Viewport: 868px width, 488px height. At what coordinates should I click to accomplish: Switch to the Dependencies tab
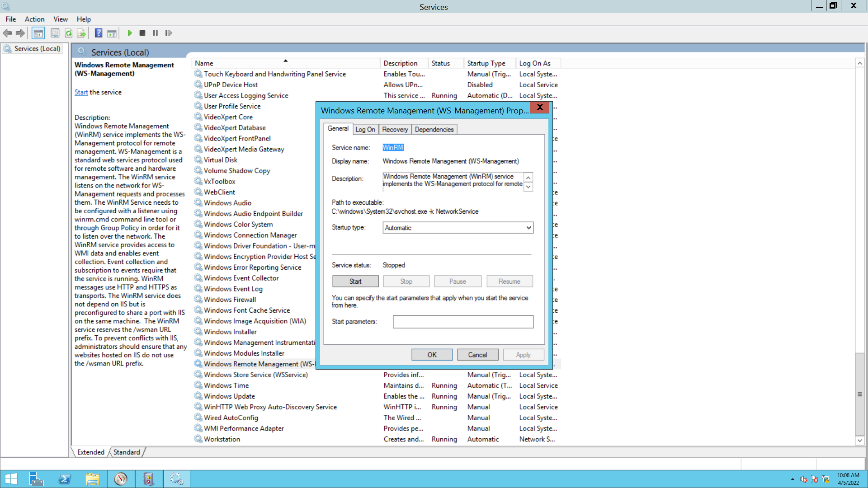[434, 129]
